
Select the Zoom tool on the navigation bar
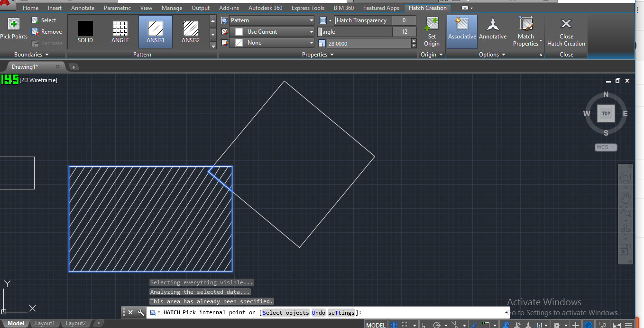(625, 213)
